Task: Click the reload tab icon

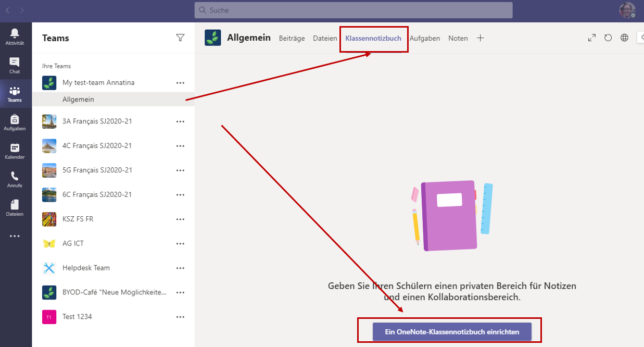Action: point(608,38)
